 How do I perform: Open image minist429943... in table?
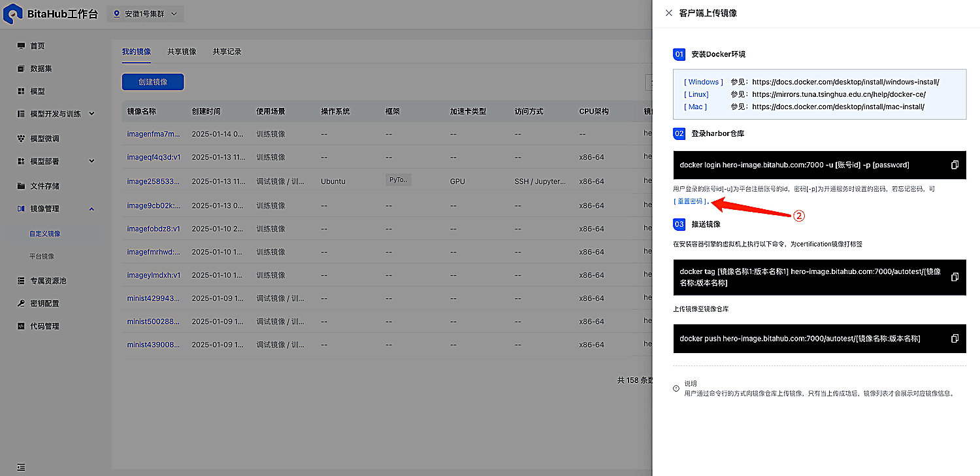click(153, 298)
